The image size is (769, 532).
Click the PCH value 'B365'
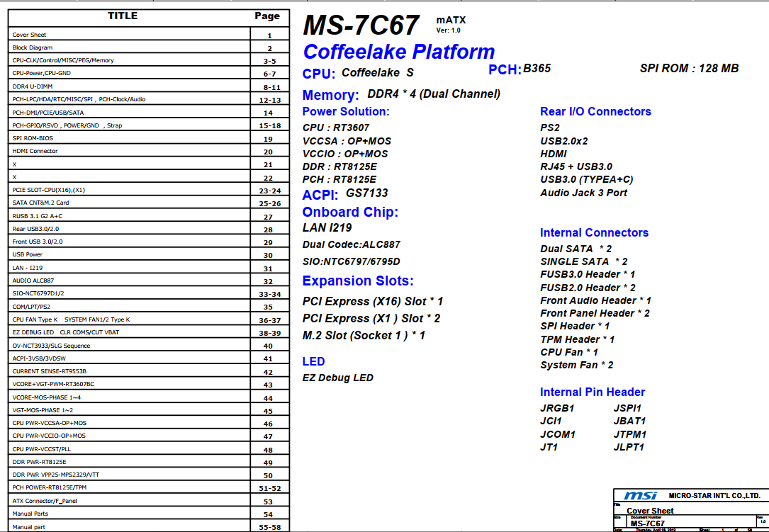click(537, 68)
